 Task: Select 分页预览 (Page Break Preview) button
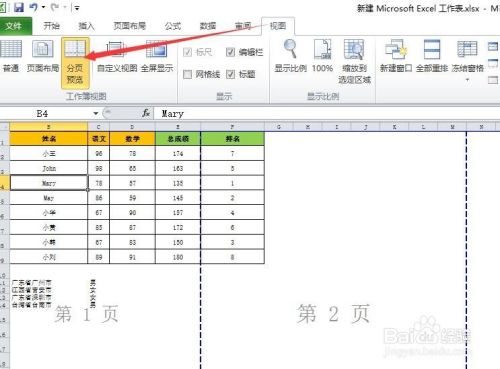(75, 63)
